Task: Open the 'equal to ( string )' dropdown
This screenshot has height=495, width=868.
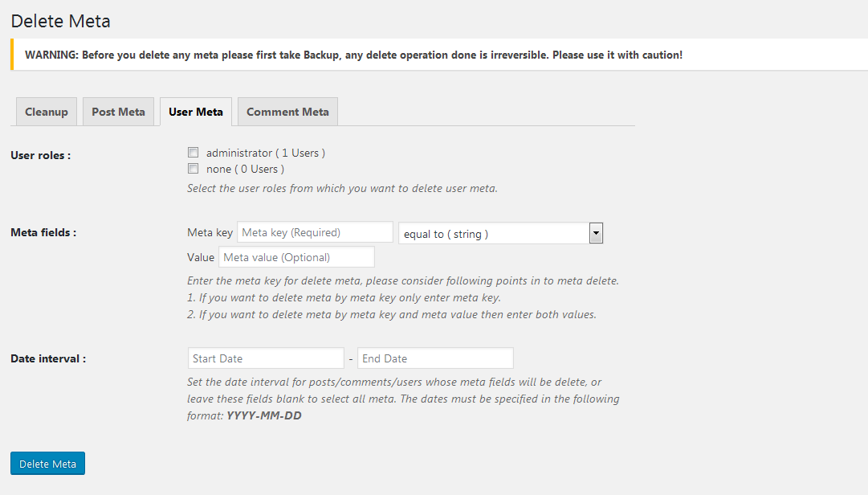Action: tap(500, 234)
